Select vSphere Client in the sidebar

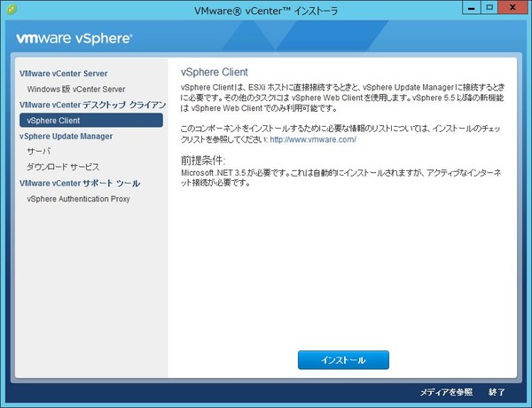point(91,121)
